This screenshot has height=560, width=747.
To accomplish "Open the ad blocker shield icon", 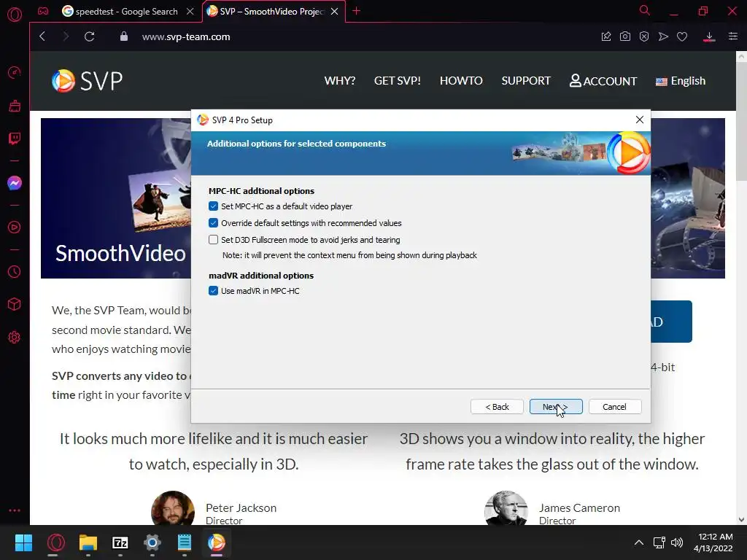I will pos(644,36).
